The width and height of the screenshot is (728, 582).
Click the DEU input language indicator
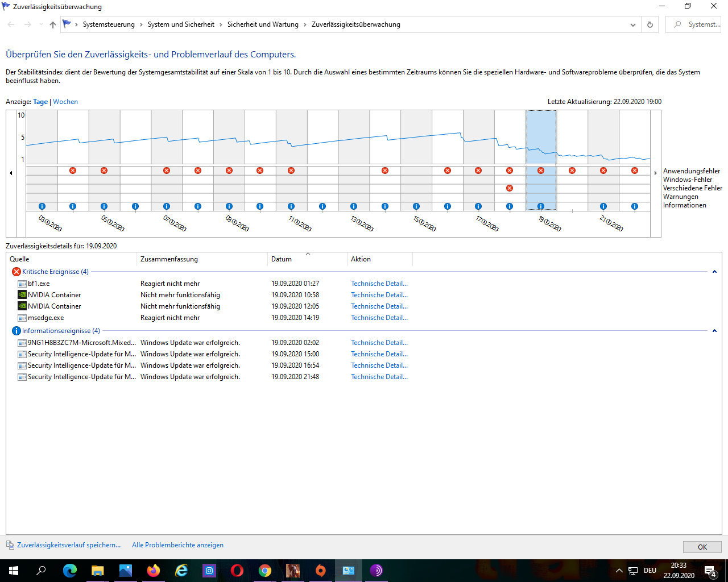pos(650,571)
